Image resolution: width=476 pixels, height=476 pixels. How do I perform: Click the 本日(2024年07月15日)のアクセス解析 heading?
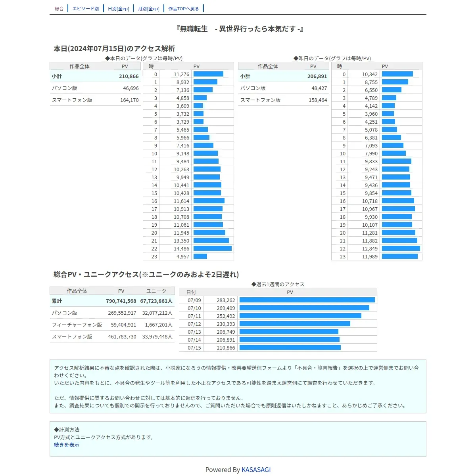pos(114,48)
